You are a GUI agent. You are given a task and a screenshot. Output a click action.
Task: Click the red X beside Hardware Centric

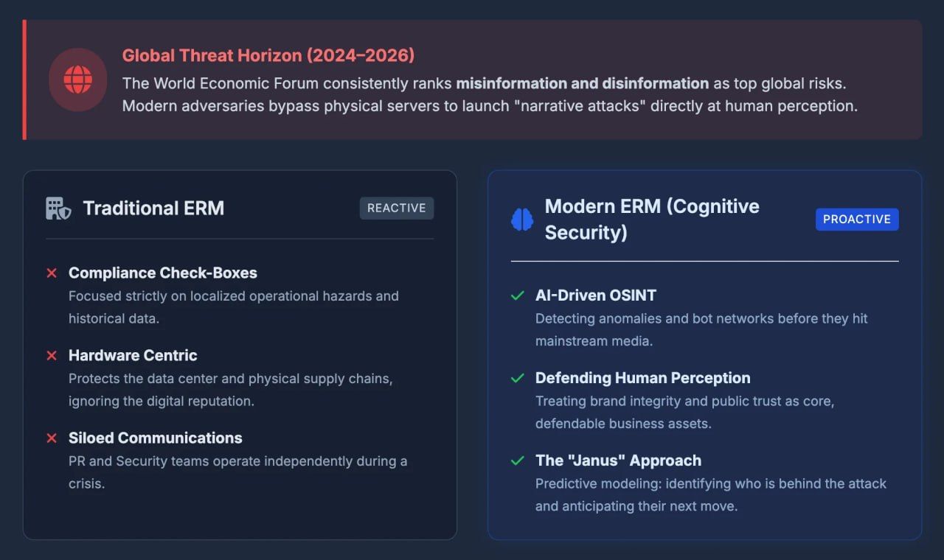(52, 355)
